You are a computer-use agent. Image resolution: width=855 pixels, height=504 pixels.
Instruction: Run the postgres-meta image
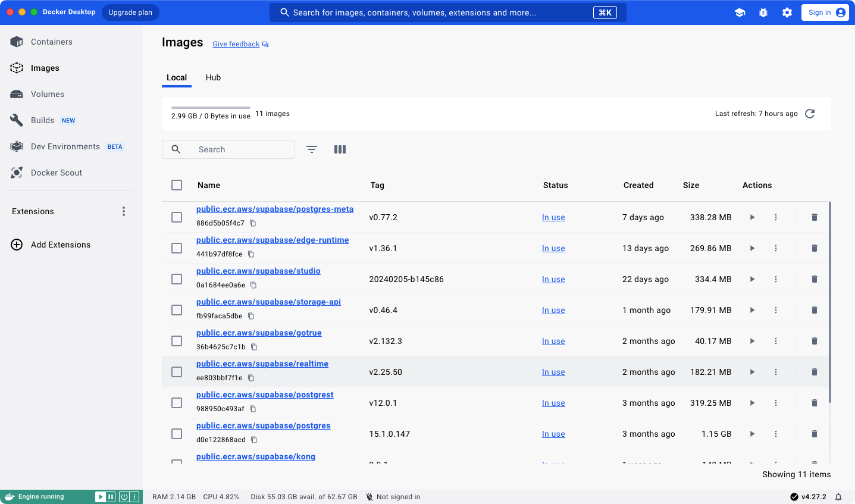pos(752,217)
